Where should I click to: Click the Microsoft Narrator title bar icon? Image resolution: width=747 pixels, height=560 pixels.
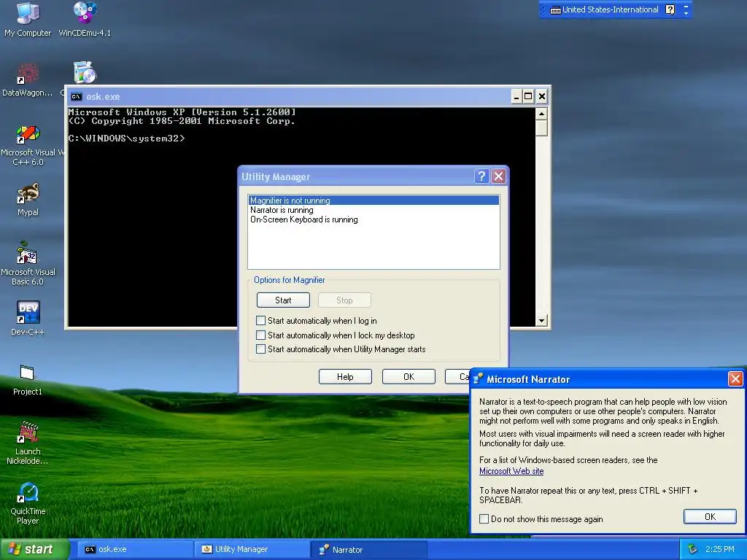[x=478, y=379]
